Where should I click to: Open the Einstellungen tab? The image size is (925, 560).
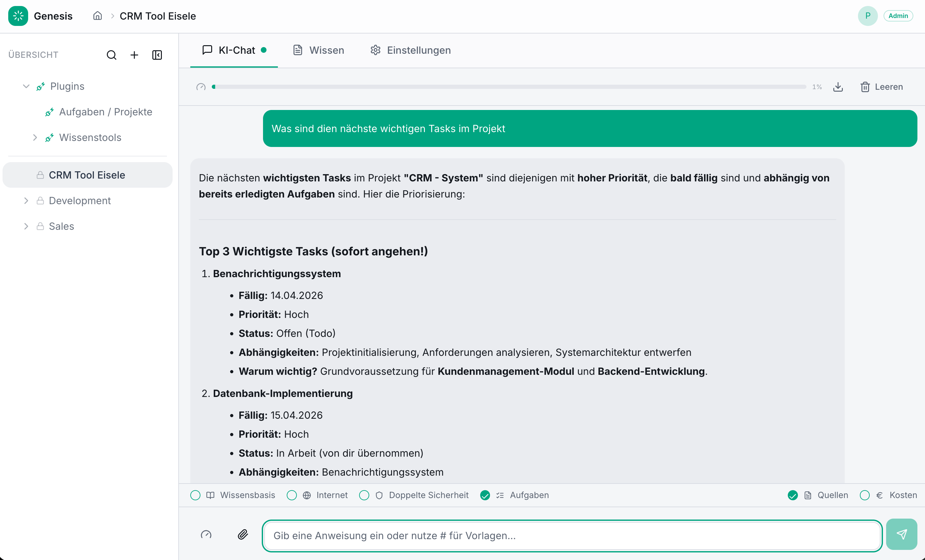(410, 50)
